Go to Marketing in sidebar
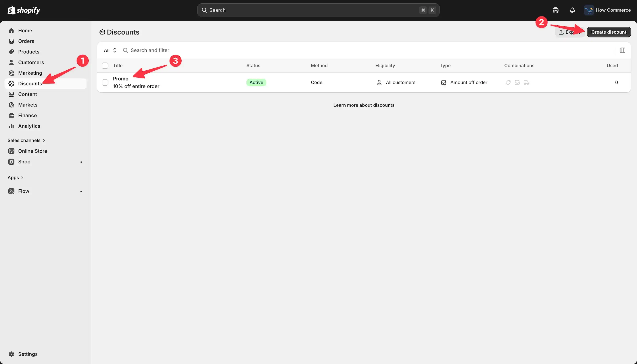637x364 pixels. (46, 73)
